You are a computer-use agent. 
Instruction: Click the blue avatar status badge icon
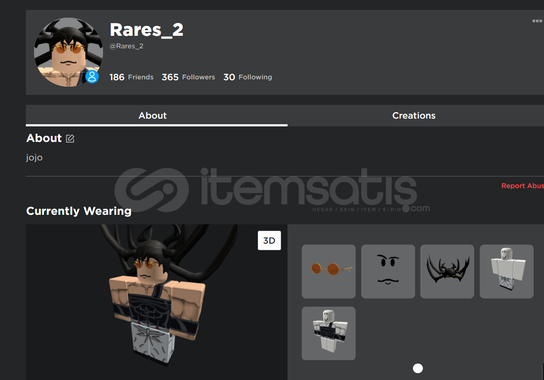92,76
